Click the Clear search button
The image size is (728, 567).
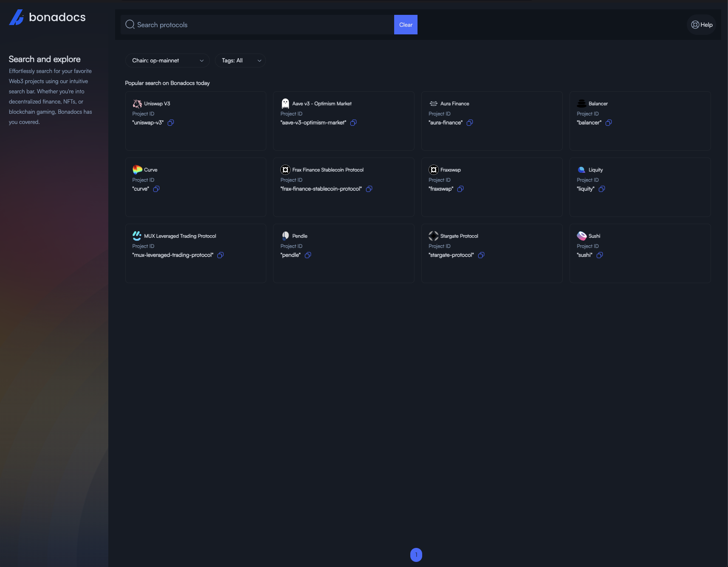pos(406,25)
